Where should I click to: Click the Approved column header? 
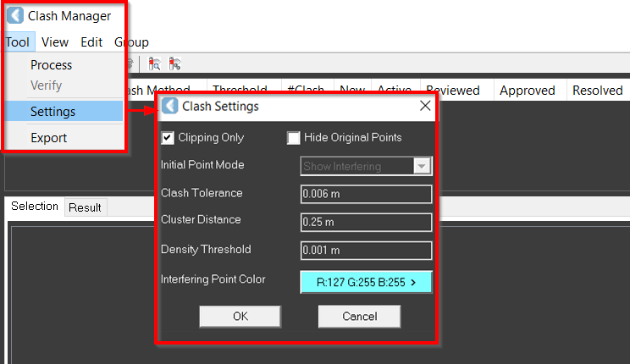(x=527, y=91)
